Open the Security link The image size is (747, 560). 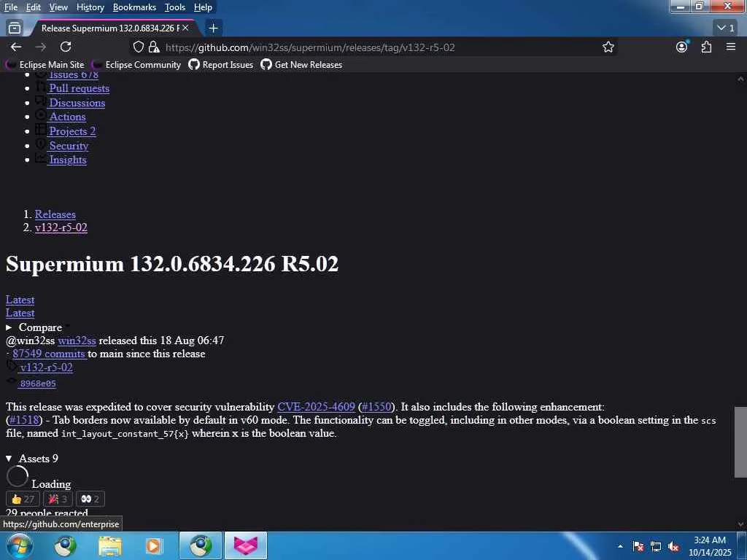point(69,146)
